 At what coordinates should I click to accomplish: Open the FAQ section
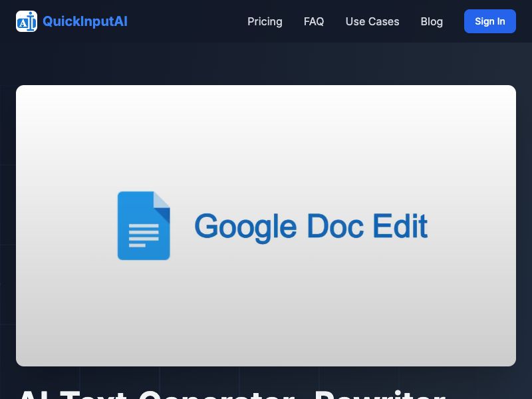tap(314, 21)
